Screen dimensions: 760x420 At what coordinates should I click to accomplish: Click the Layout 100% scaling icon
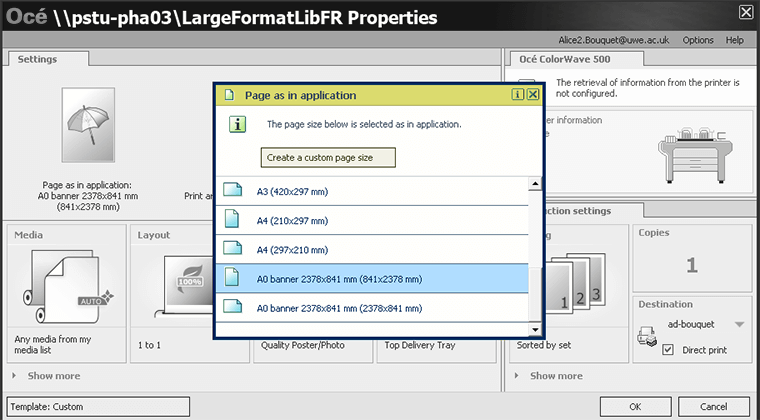pyautogui.click(x=190, y=281)
